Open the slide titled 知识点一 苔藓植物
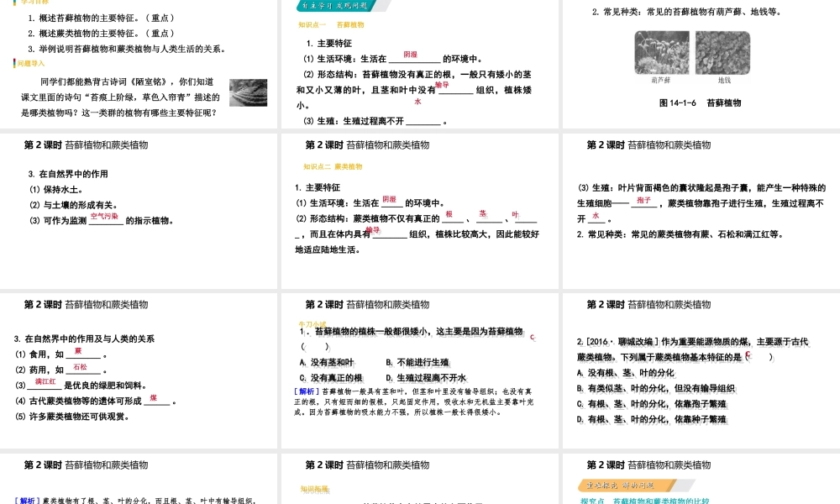Viewport: 840px width, 504px height. (419, 64)
